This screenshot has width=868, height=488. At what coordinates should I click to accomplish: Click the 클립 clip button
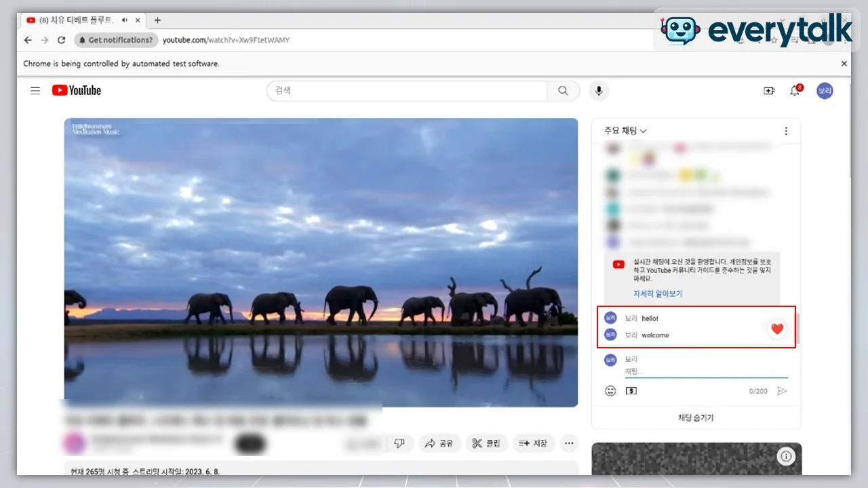pyautogui.click(x=486, y=443)
